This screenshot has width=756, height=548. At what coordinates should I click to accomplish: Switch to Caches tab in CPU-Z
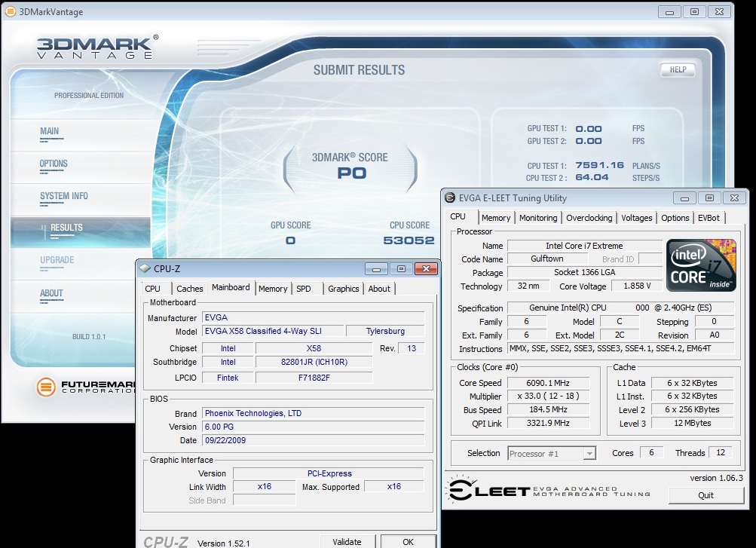189,288
